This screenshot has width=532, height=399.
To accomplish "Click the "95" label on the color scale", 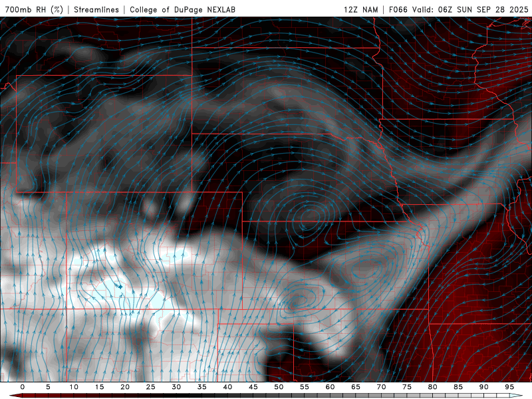I will click(x=509, y=387).
